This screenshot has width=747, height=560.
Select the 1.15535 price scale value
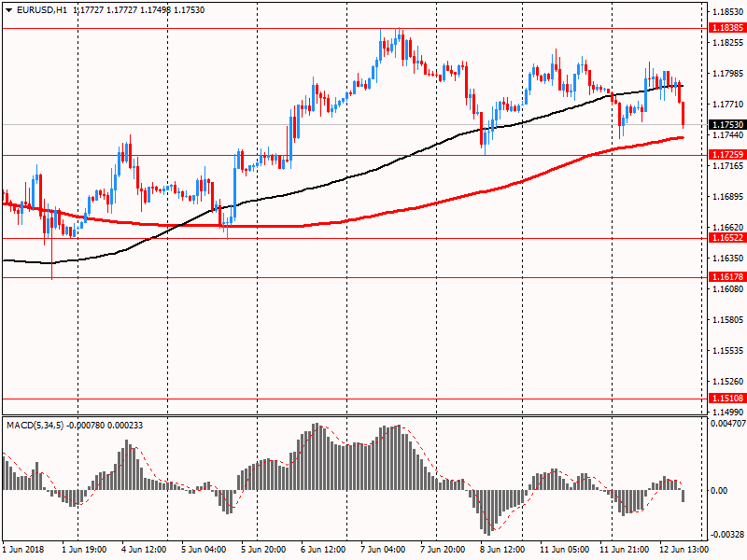point(727,351)
